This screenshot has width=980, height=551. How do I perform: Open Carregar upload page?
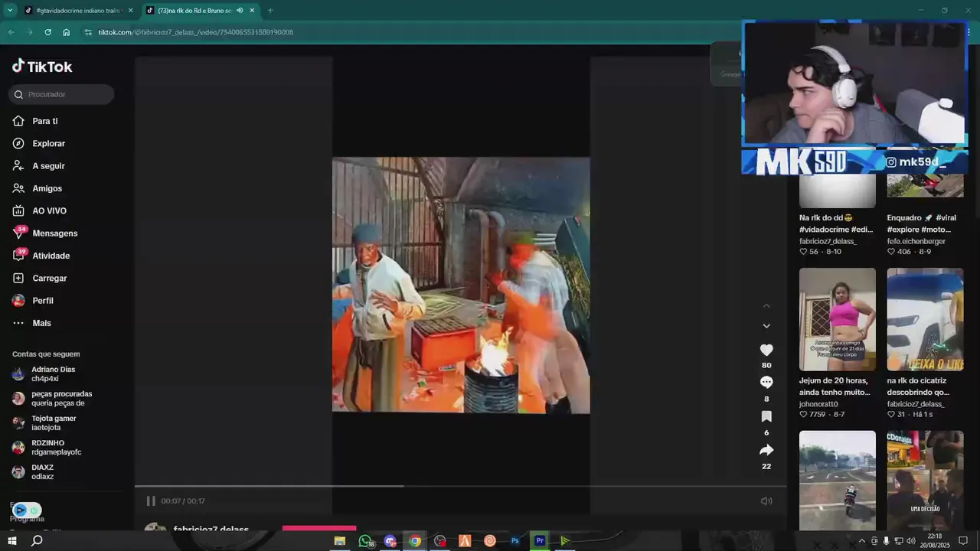(40, 278)
